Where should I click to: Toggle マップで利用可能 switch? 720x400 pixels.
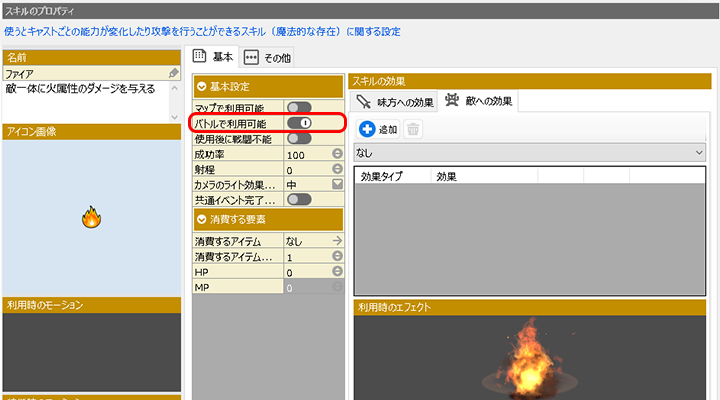tap(299, 107)
